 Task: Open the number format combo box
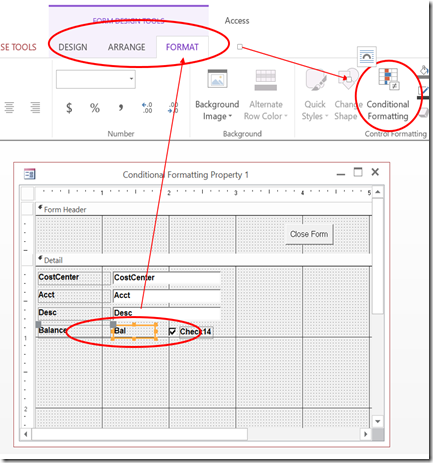click(96, 79)
